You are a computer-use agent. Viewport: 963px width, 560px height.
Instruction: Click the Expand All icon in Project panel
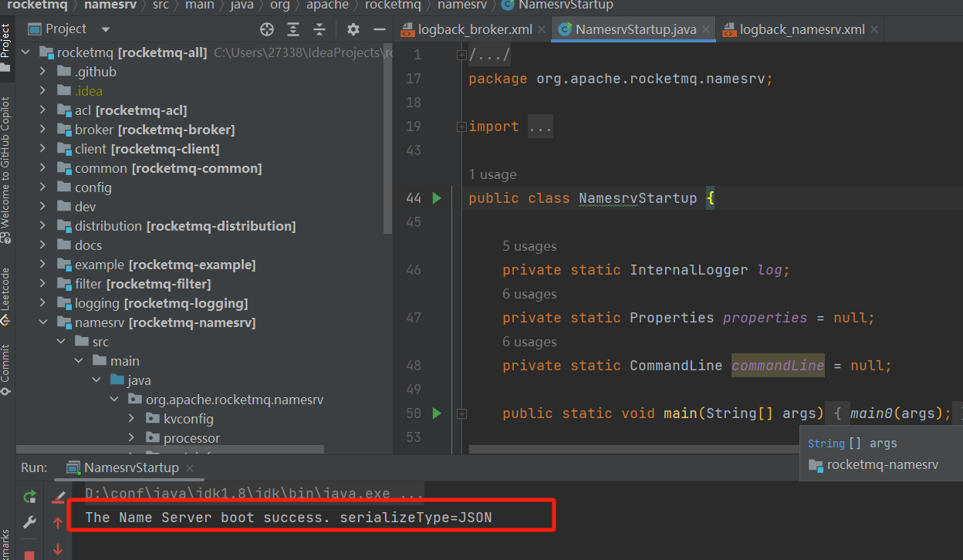coord(293,29)
